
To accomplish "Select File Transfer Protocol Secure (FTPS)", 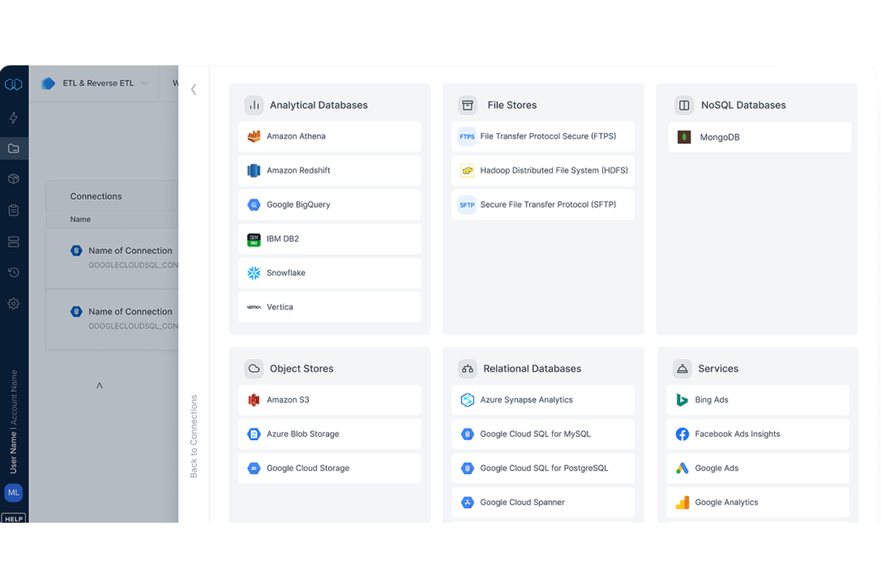I will point(543,136).
